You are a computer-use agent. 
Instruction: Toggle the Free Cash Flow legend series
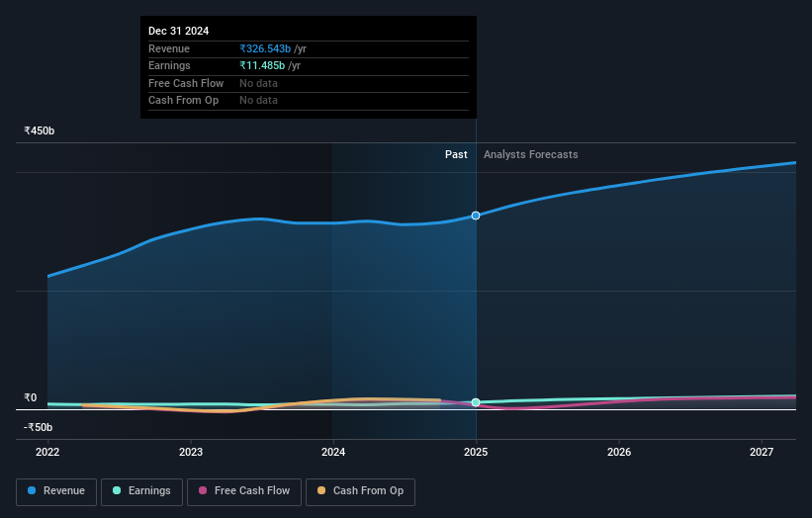tap(244, 491)
